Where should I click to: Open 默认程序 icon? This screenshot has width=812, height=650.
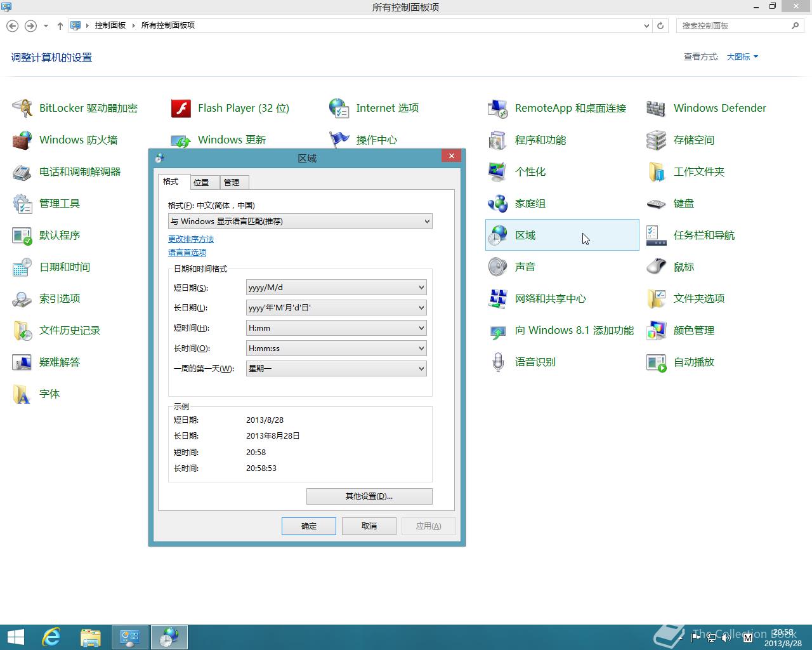pyautogui.click(x=22, y=235)
